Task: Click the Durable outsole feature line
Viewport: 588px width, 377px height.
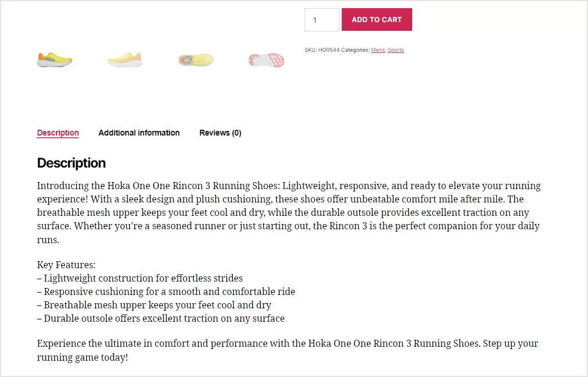Action: (161, 318)
